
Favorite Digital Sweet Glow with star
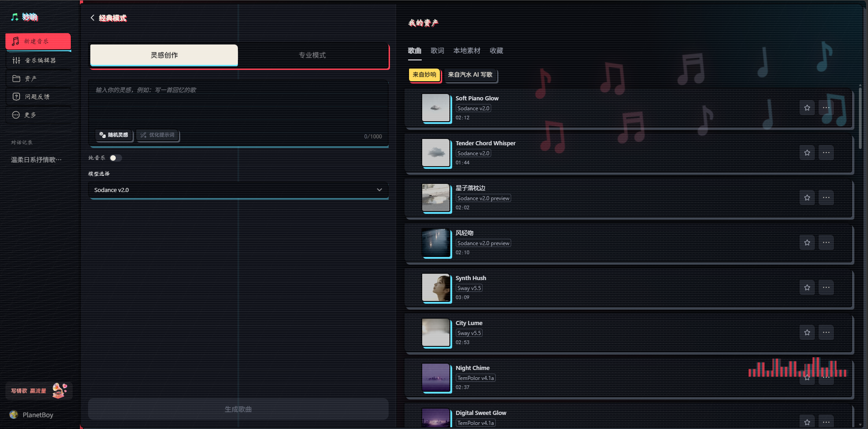807,422
